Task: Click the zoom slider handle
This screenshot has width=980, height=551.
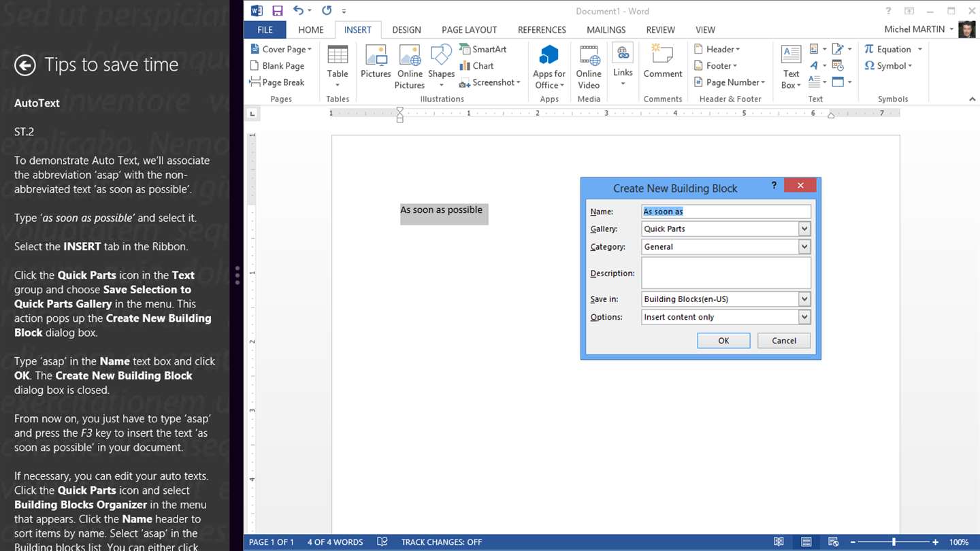Action: [894, 542]
